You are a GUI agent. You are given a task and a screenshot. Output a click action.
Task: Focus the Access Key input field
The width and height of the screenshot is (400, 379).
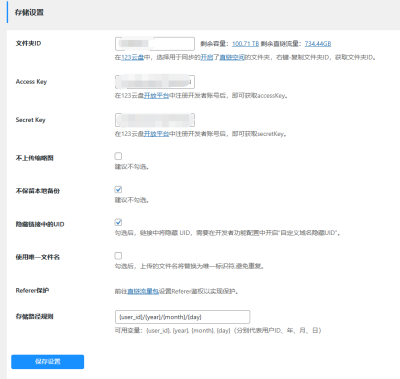click(x=155, y=82)
